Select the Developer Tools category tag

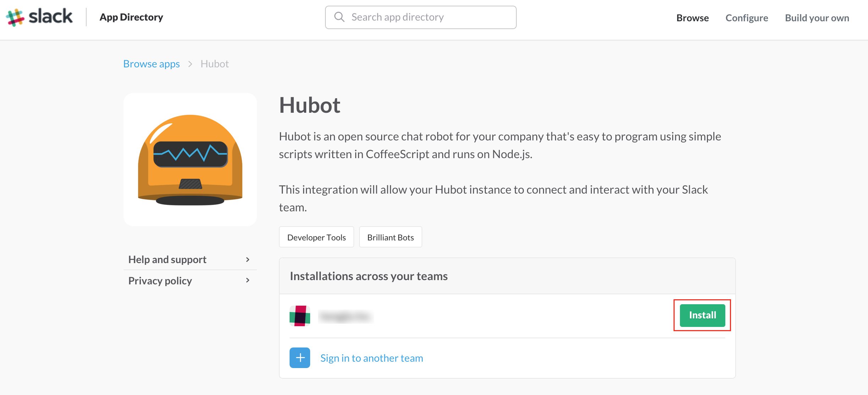pyautogui.click(x=316, y=237)
